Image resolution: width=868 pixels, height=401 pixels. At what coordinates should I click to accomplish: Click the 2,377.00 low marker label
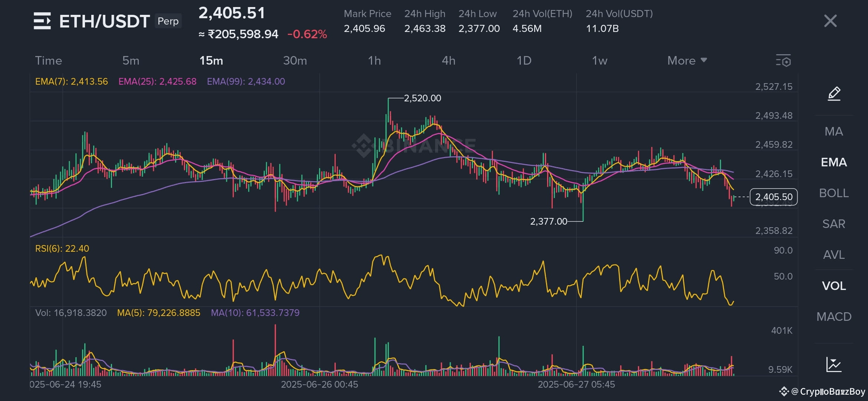pos(549,221)
